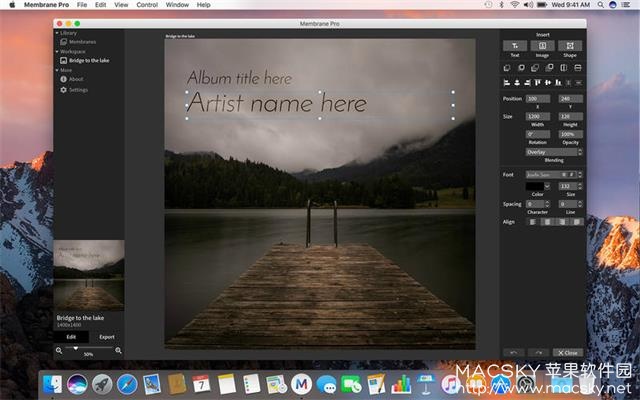Screen dimensions: 640x400
Task: Open the Blending mode Overlay dropdown
Action: 554,152
